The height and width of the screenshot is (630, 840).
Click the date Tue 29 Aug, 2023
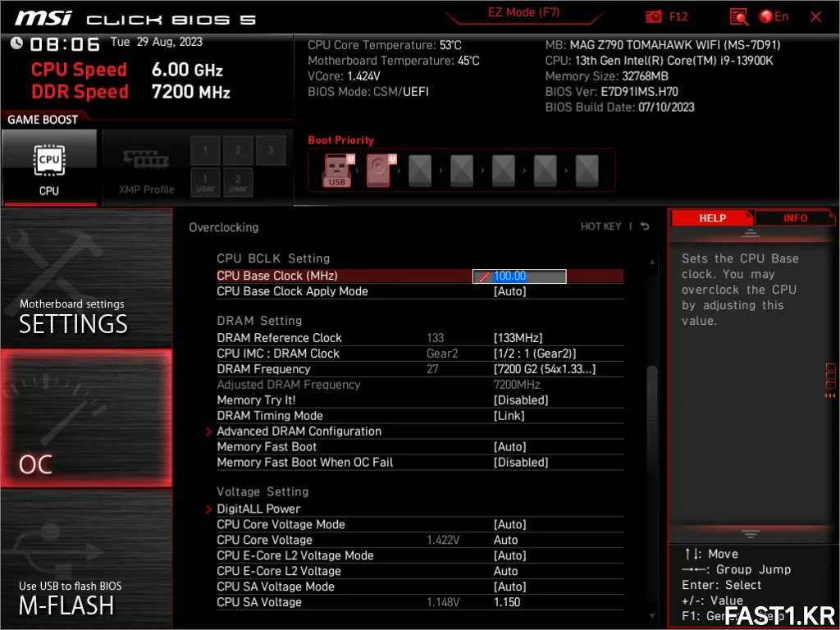pos(157,42)
